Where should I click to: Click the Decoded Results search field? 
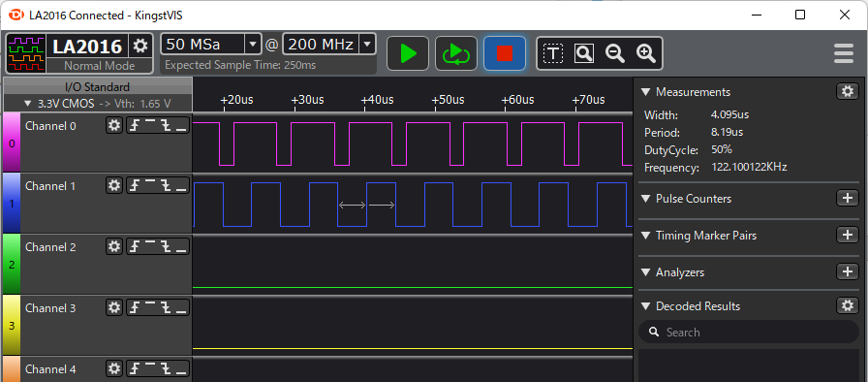pos(749,333)
